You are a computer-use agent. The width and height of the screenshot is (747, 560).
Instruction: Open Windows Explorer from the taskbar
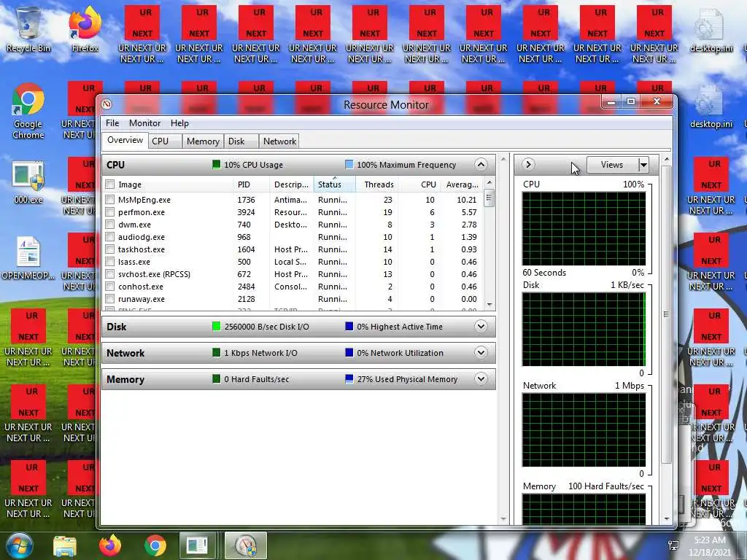[x=65, y=546]
